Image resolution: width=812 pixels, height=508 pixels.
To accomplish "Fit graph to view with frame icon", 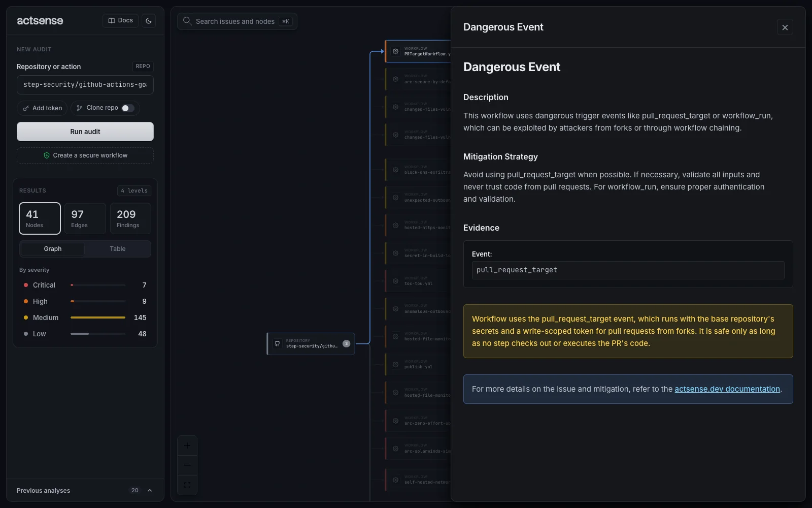I will pos(187,485).
